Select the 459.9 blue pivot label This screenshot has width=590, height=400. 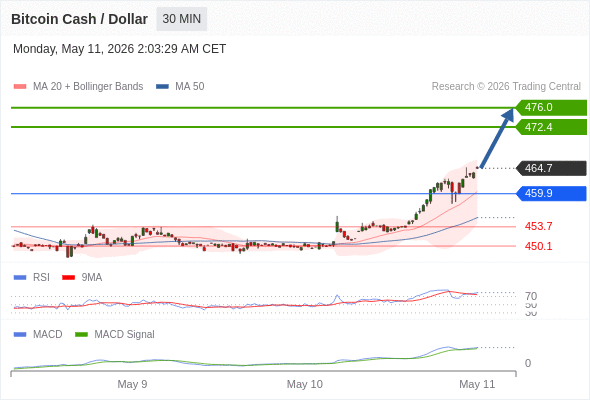(551, 193)
